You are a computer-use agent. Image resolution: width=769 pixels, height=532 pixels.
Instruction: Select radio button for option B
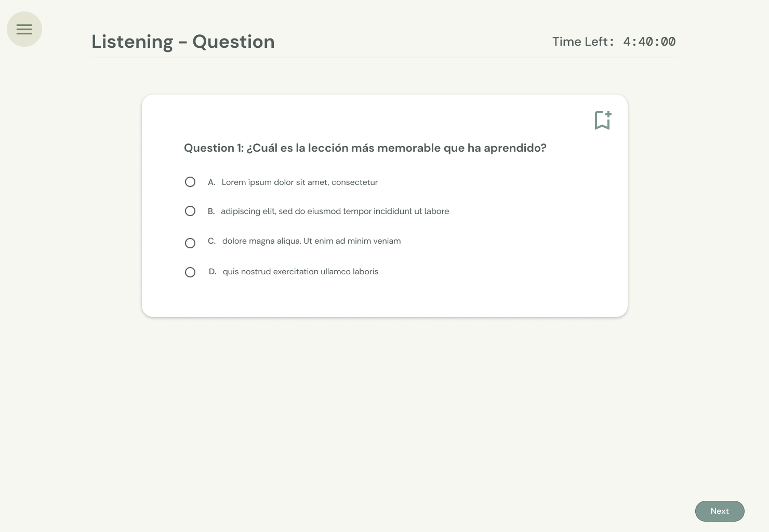point(190,211)
